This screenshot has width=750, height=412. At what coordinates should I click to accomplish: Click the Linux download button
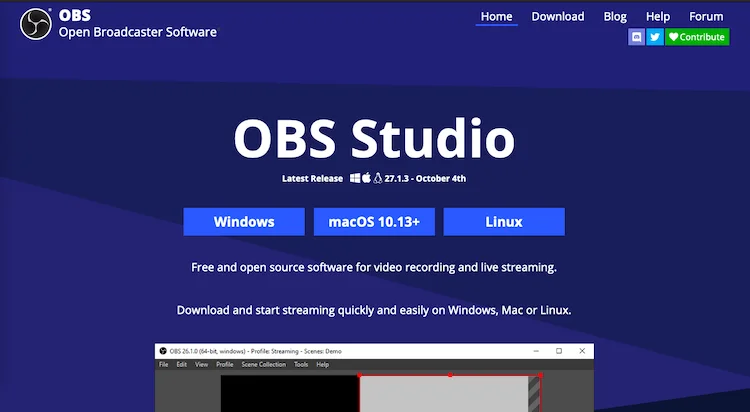[504, 222]
